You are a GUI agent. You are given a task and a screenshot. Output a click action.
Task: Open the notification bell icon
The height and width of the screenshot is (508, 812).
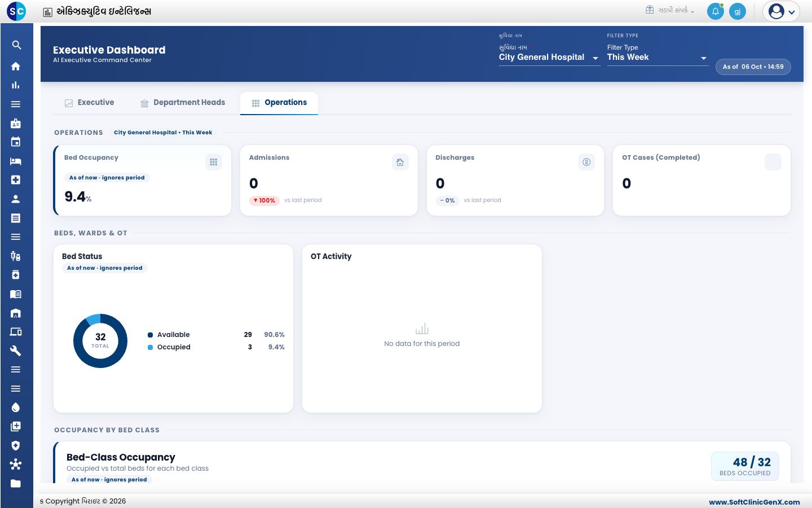716,11
